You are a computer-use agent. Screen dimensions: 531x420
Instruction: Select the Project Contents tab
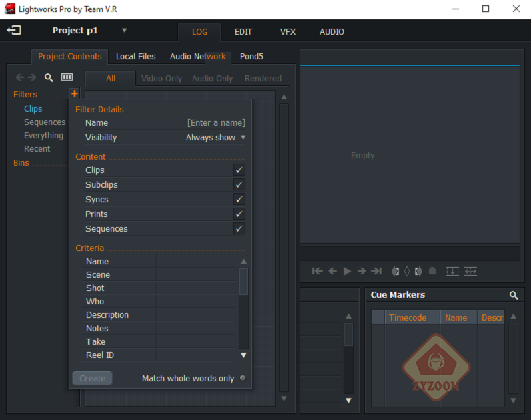click(70, 56)
